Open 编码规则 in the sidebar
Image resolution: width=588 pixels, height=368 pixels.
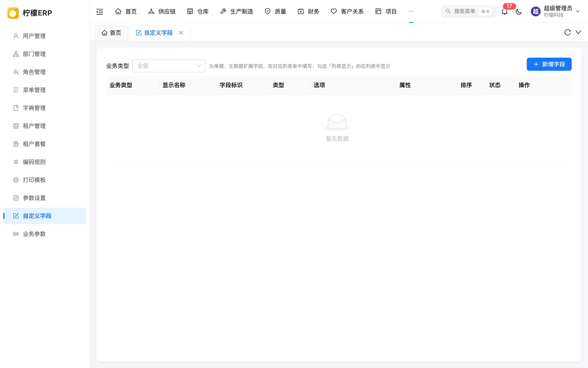45,162
